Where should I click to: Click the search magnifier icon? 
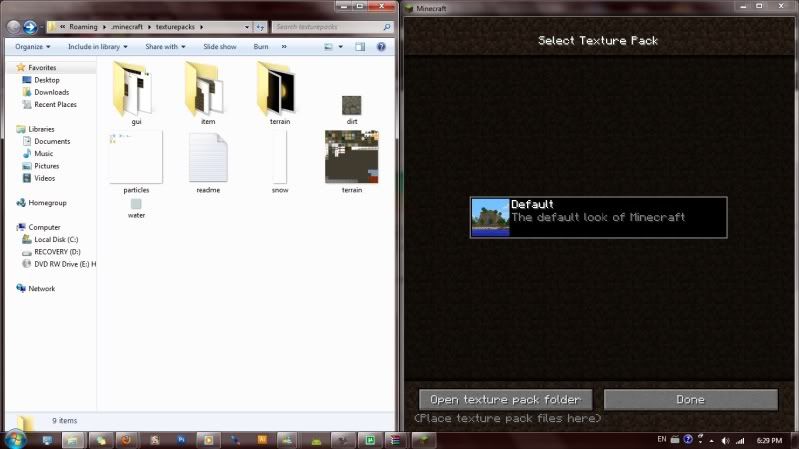tap(387, 27)
